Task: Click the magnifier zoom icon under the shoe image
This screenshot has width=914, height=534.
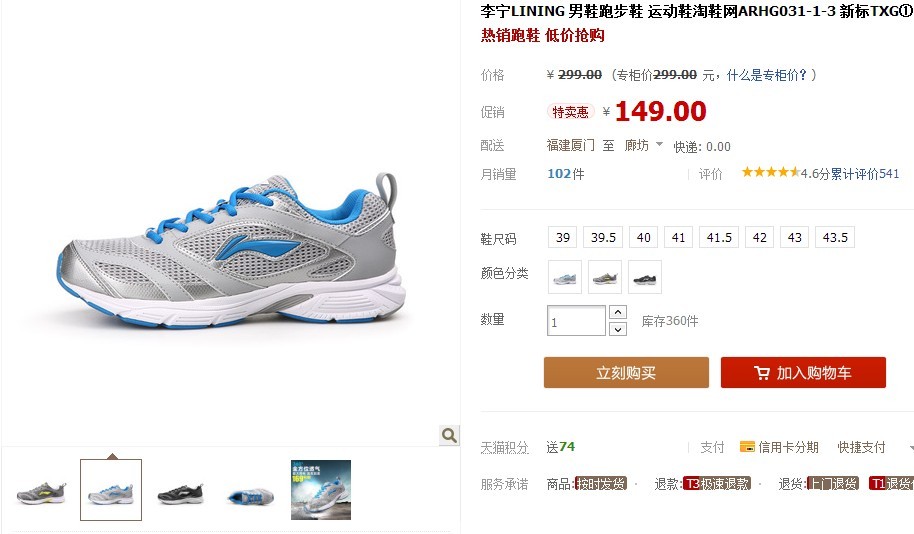Action: click(449, 435)
